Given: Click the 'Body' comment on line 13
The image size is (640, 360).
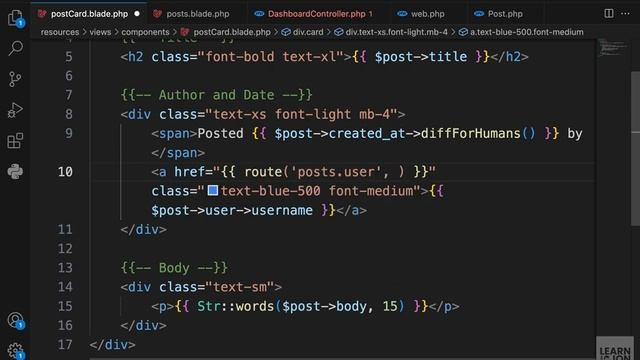Looking at the screenshot, I should coord(174,268).
